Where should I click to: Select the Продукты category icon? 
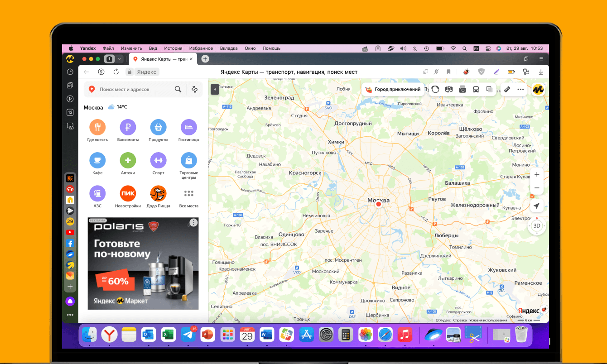coord(158,127)
